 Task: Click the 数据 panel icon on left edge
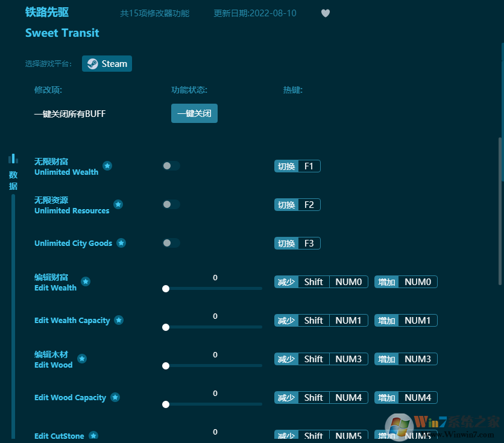click(13, 158)
